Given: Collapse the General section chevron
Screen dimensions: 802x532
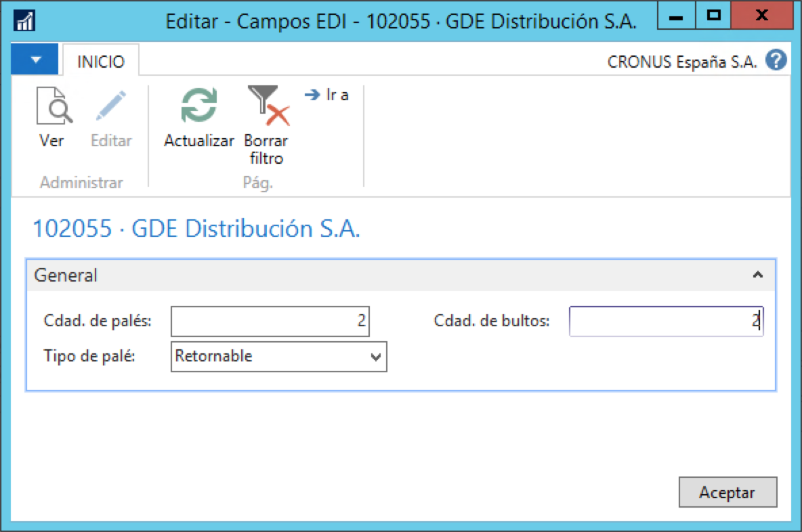Looking at the screenshot, I should [x=757, y=275].
